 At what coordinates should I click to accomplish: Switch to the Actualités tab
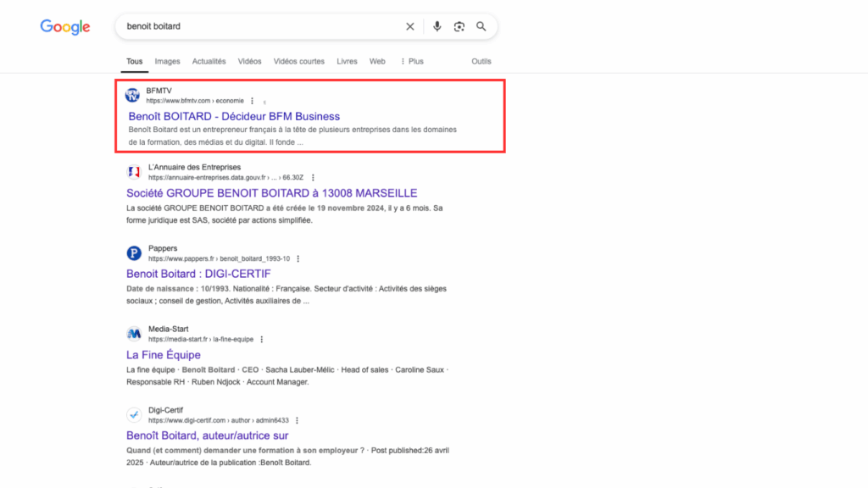pos(209,61)
